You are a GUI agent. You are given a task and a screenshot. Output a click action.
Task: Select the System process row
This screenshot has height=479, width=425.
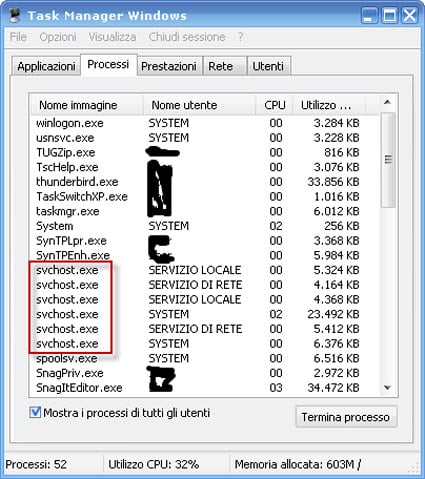click(204, 226)
